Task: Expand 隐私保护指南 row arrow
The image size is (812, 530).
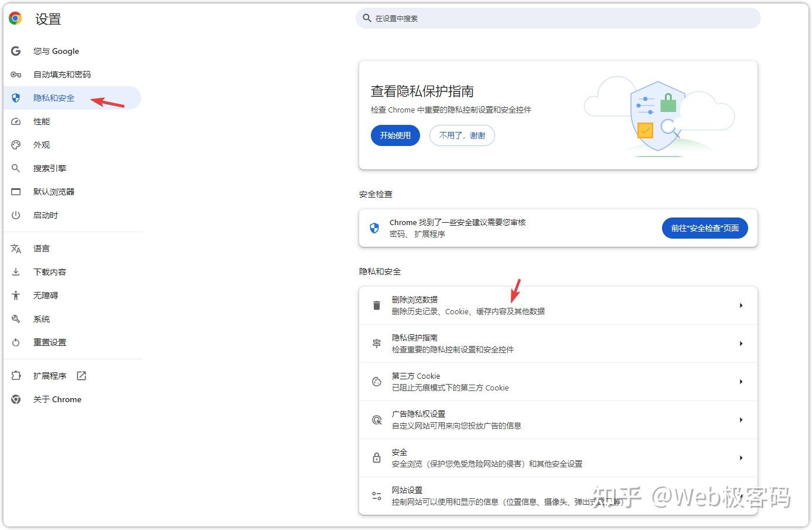Action: coord(741,344)
